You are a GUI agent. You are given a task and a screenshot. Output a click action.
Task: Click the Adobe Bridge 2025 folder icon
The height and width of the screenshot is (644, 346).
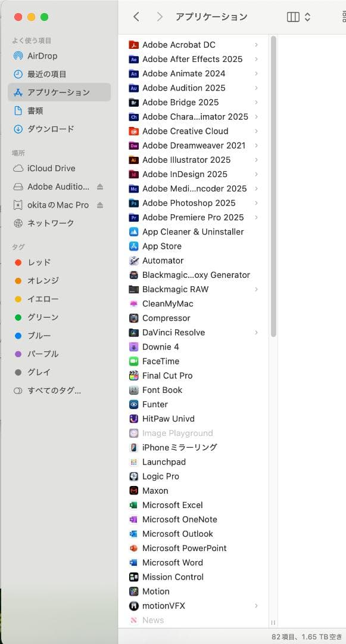pyautogui.click(x=133, y=103)
